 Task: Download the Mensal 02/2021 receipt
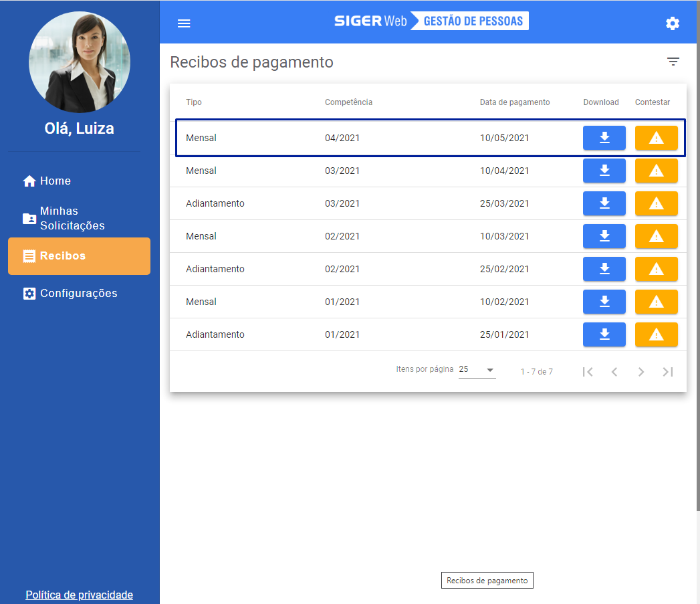click(604, 236)
